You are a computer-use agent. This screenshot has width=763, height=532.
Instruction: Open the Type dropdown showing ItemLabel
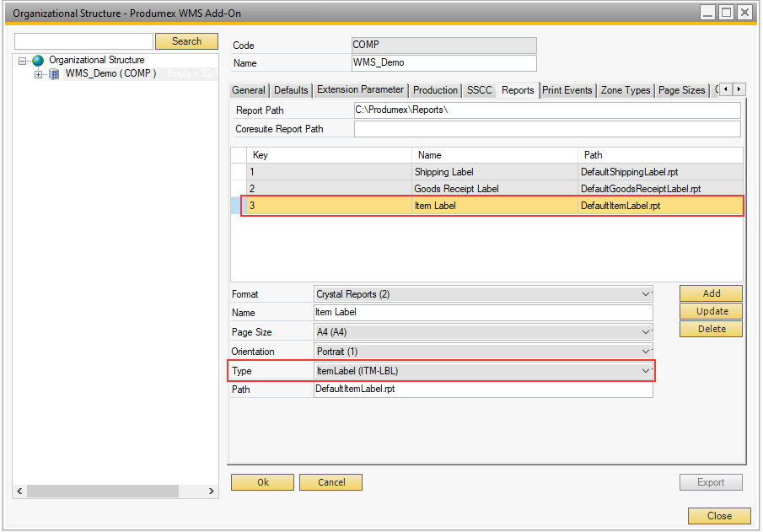646,371
